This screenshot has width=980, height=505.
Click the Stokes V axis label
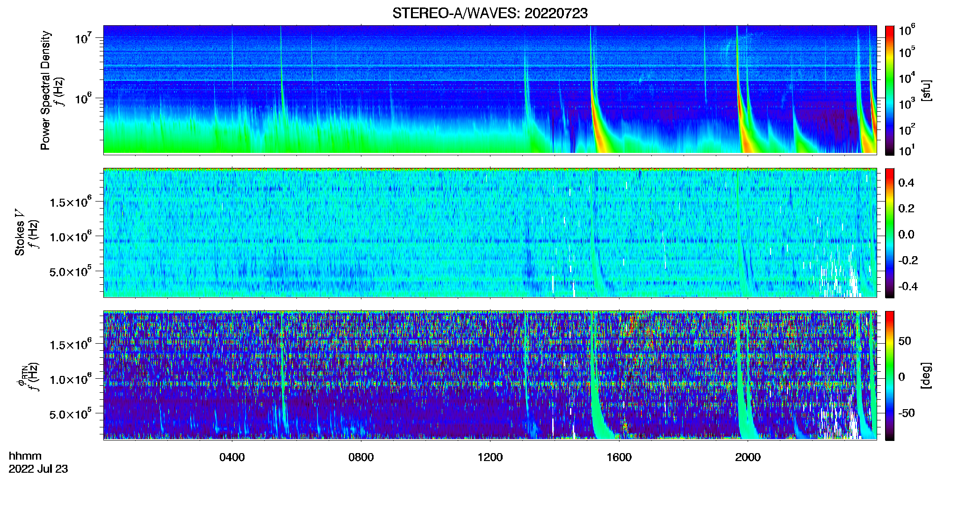20,232
